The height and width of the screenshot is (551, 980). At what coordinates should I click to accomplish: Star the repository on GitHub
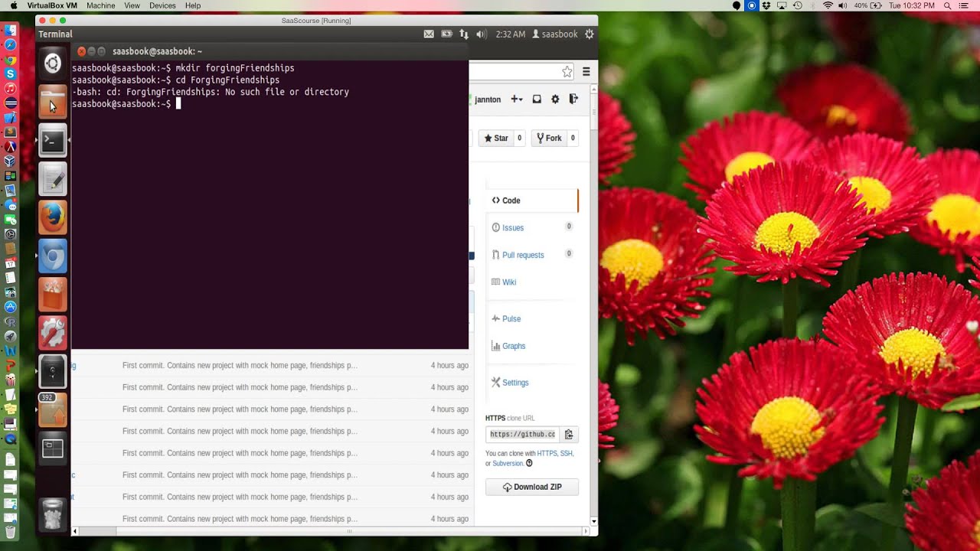click(496, 139)
